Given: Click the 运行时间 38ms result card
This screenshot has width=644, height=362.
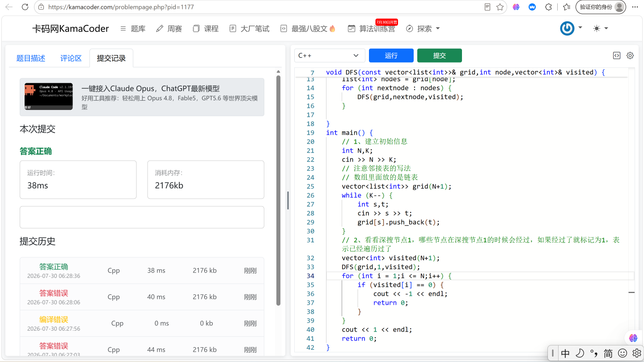Looking at the screenshot, I should point(78,179).
